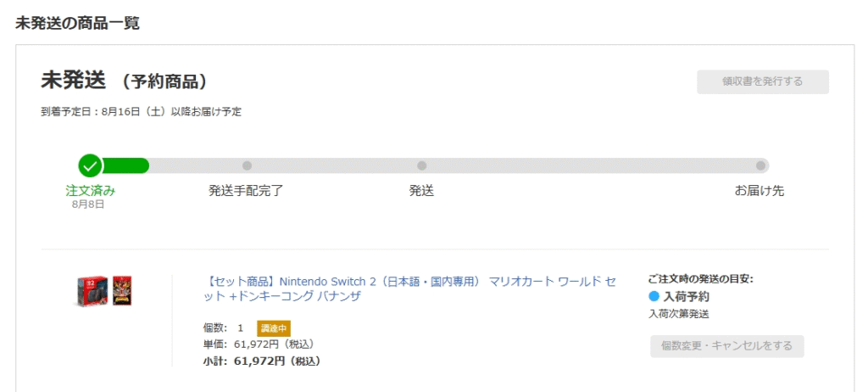
Task: Click the 発送手配完了 progress dot
Action: pyautogui.click(x=247, y=165)
